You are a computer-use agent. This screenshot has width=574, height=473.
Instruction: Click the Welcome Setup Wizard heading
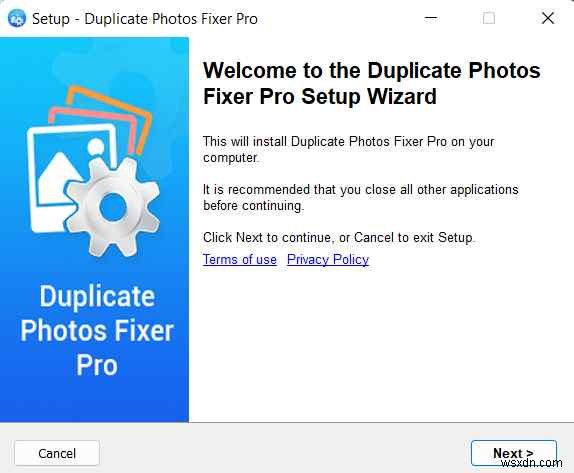[372, 83]
